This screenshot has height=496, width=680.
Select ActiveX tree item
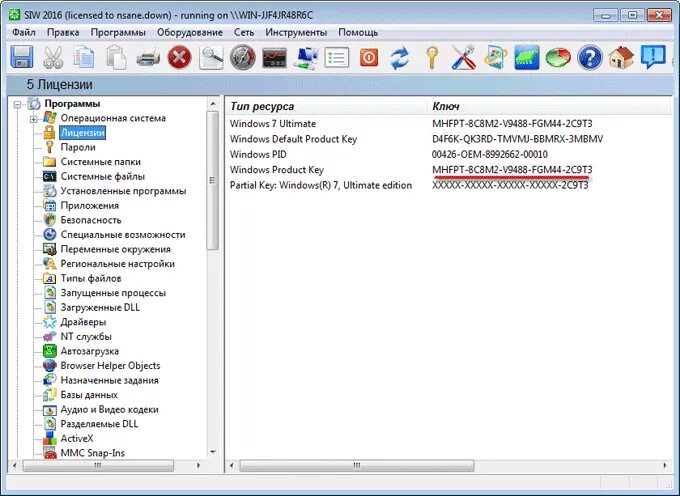pos(77,438)
